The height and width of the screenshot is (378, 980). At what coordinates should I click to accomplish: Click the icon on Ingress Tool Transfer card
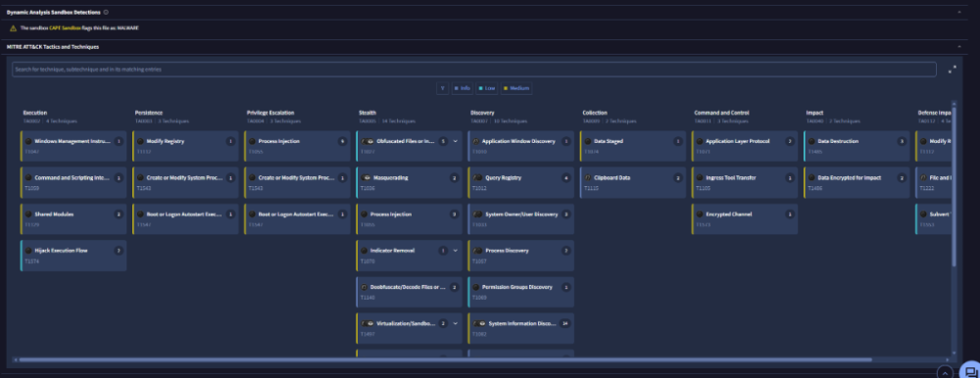[x=700, y=178]
